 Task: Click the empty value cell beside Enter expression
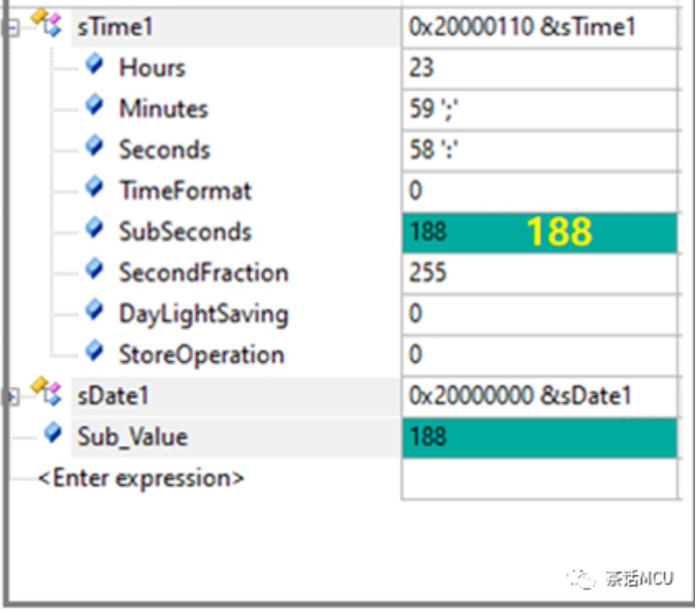540,479
